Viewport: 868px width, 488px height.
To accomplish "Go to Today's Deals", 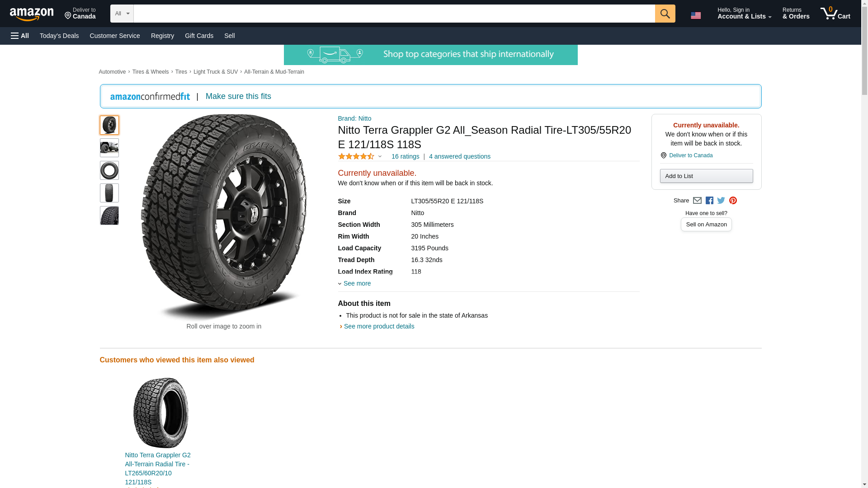I will [x=59, y=36].
